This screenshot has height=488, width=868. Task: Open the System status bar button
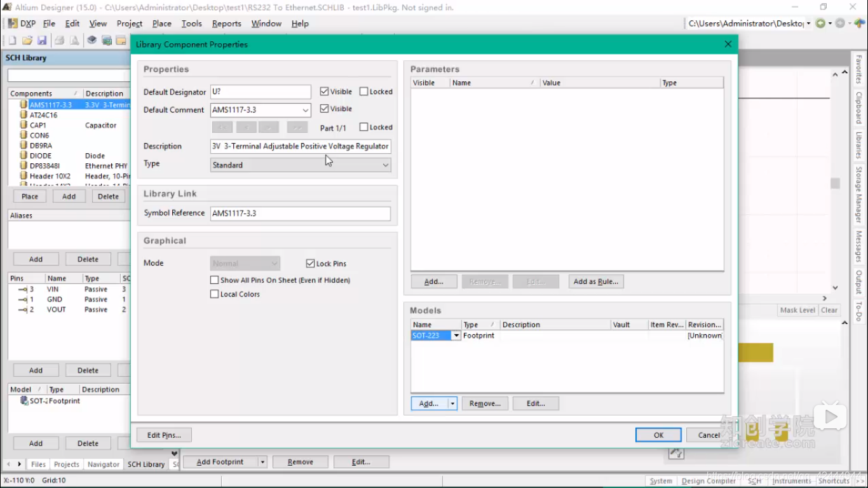(x=661, y=481)
